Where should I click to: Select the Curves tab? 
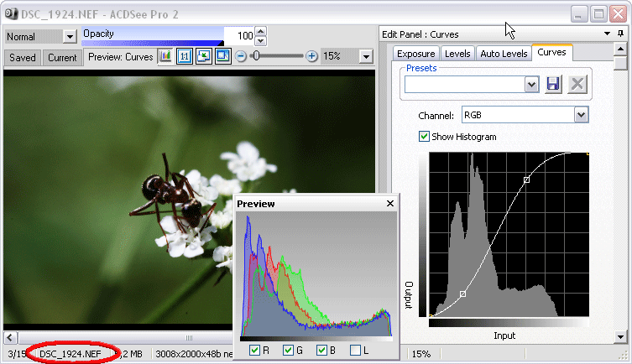tap(551, 52)
